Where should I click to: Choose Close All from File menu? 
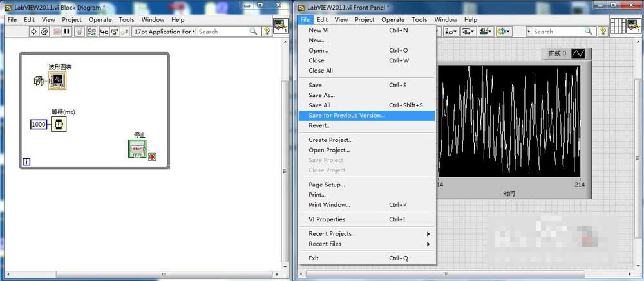click(x=366, y=71)
